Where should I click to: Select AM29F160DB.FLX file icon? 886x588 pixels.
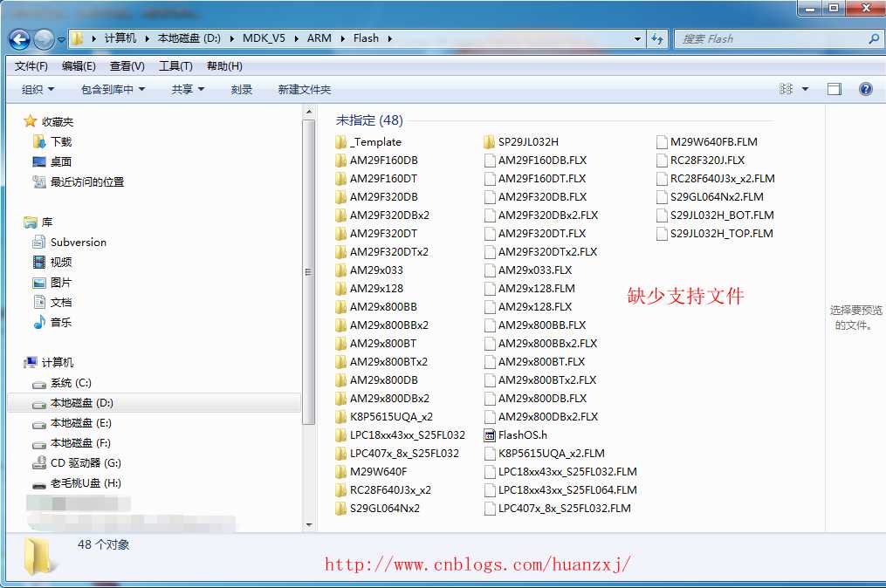pyautogui.click(x=490, y=161)
